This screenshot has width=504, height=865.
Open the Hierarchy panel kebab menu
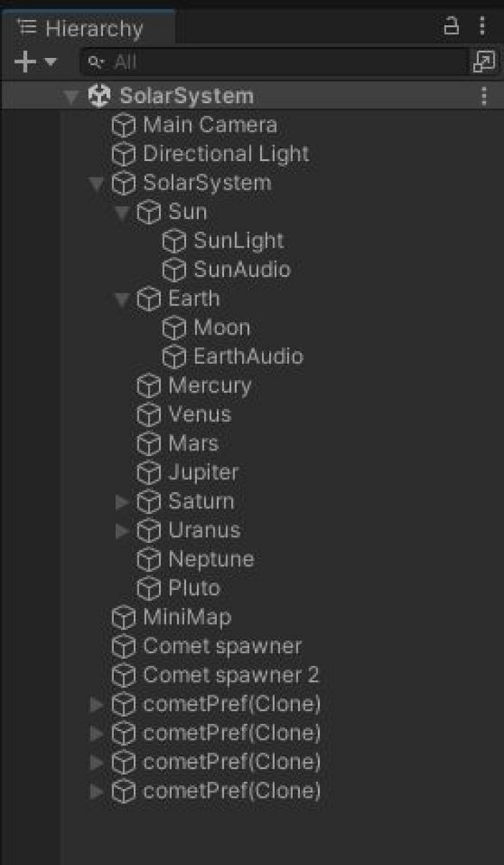point(483,26)
